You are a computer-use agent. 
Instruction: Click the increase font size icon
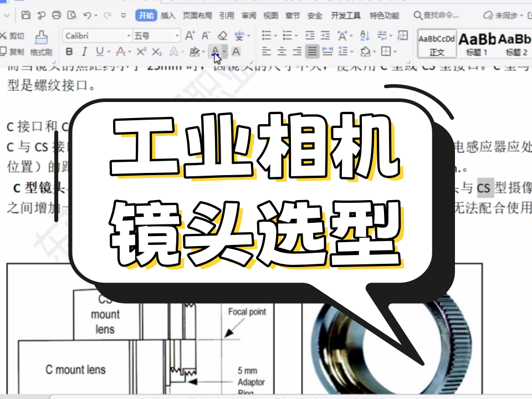pyautogui.click(x=190, y=36)
